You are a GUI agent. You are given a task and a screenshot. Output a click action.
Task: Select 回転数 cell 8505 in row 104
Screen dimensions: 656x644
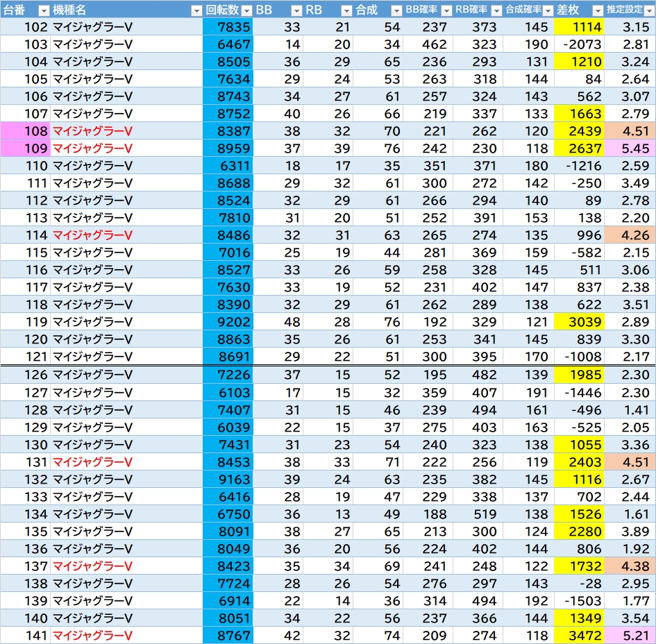(x=228, y=62)
